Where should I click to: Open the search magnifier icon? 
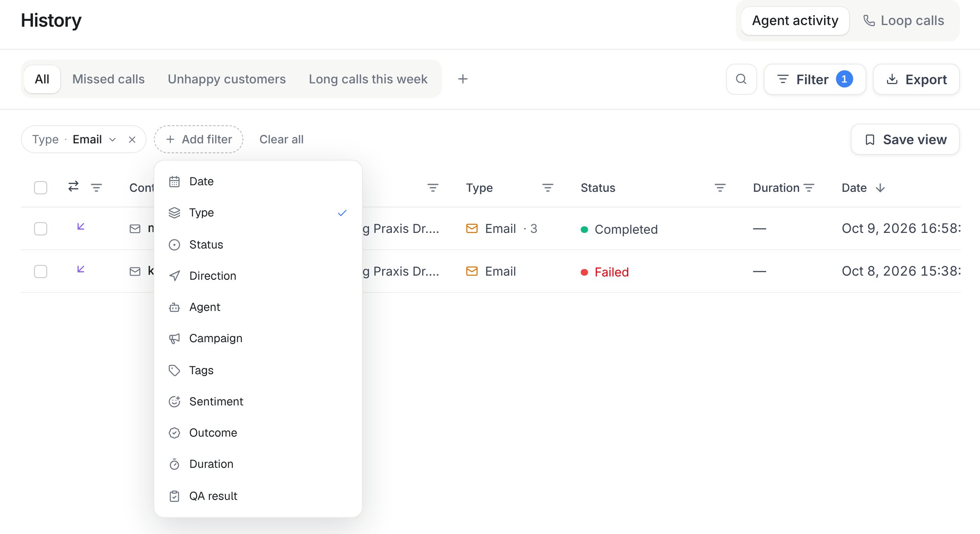click(x=741, y=79)
